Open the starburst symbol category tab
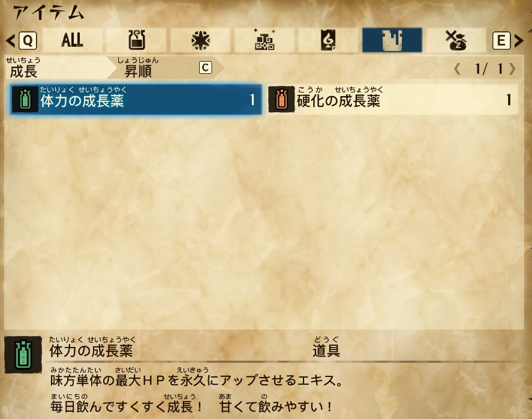Screen dimensions: 532x419 200,40
